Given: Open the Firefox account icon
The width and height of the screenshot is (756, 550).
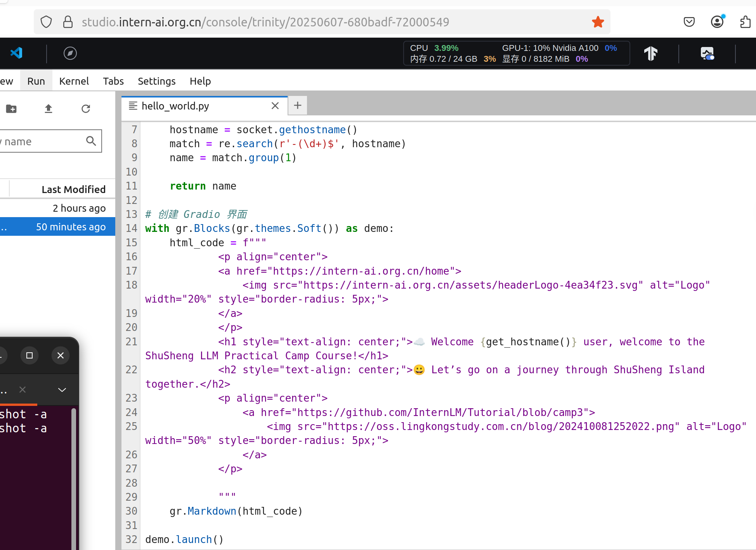Looking at the screenshot, I should pyautogui.click(x=717, y=22).
